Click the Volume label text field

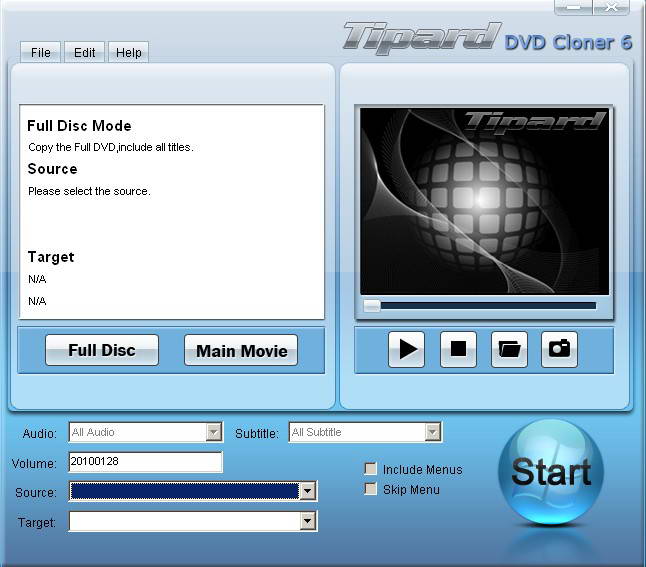pos(145,462)
